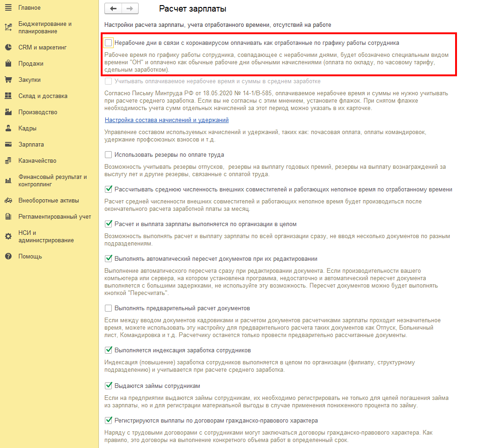Go forward with the right arrow button

(130, 9)
